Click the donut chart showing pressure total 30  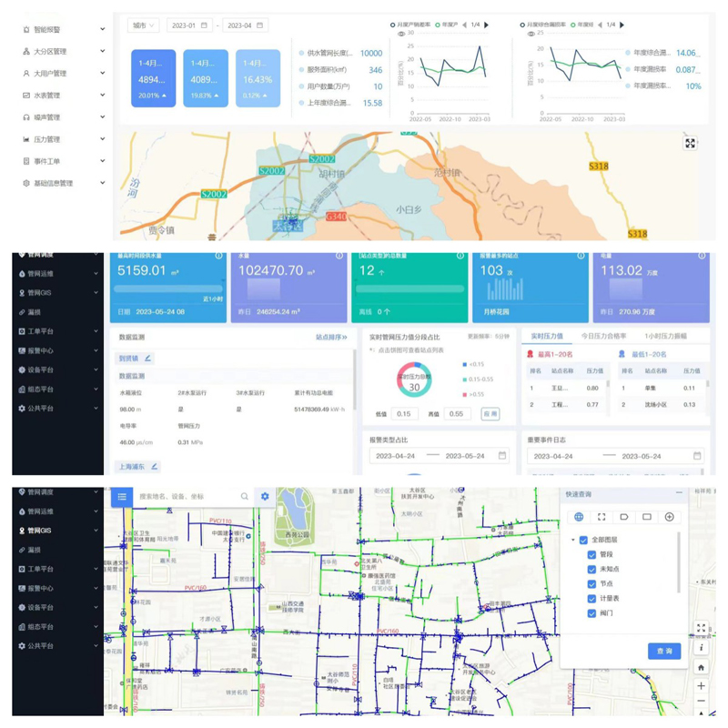(413, 385)
